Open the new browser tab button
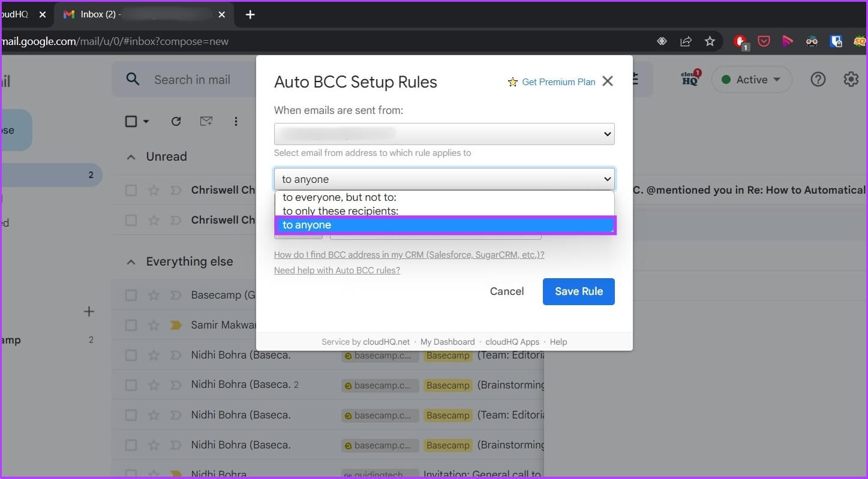 tap(251, 14)
